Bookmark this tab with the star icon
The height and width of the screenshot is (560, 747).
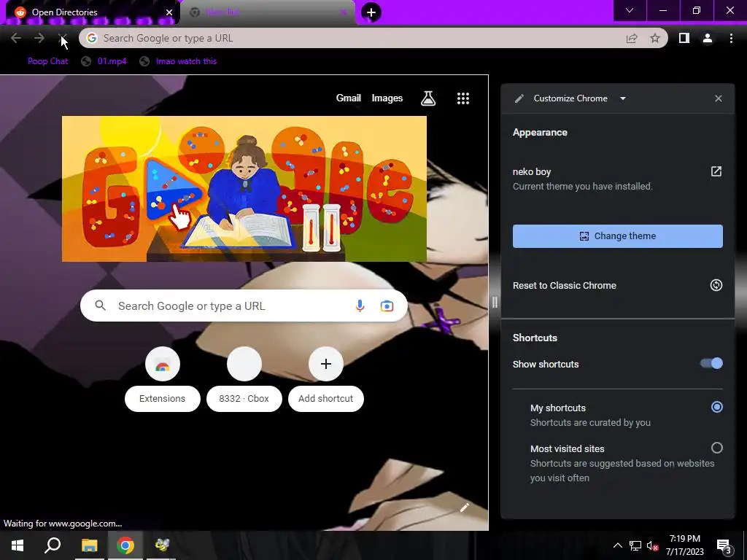655,38
